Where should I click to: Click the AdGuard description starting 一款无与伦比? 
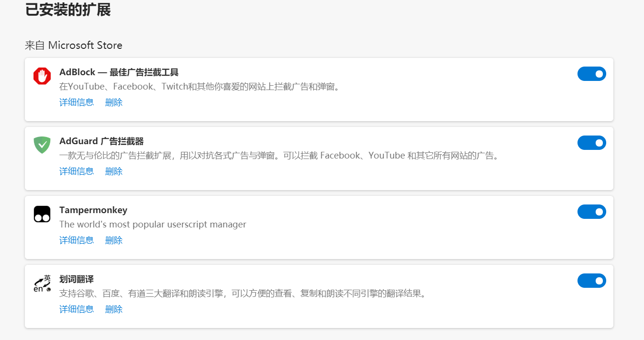click(x=279, y=156)
